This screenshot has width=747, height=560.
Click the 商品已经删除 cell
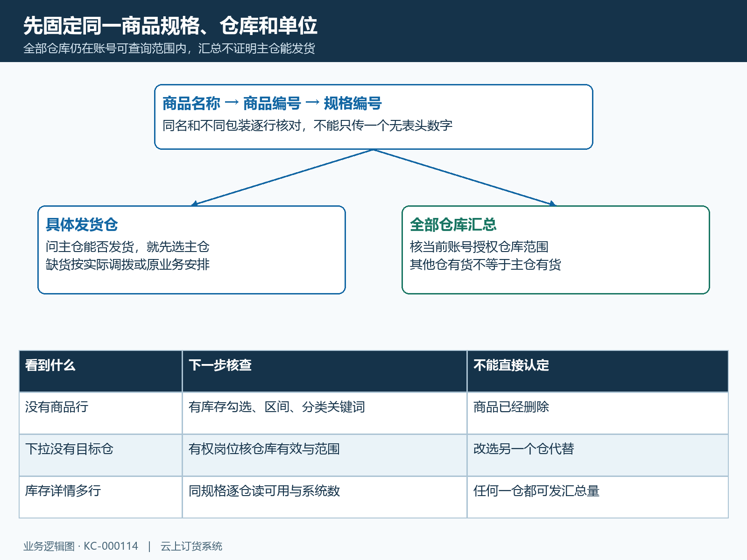(598, 413)
